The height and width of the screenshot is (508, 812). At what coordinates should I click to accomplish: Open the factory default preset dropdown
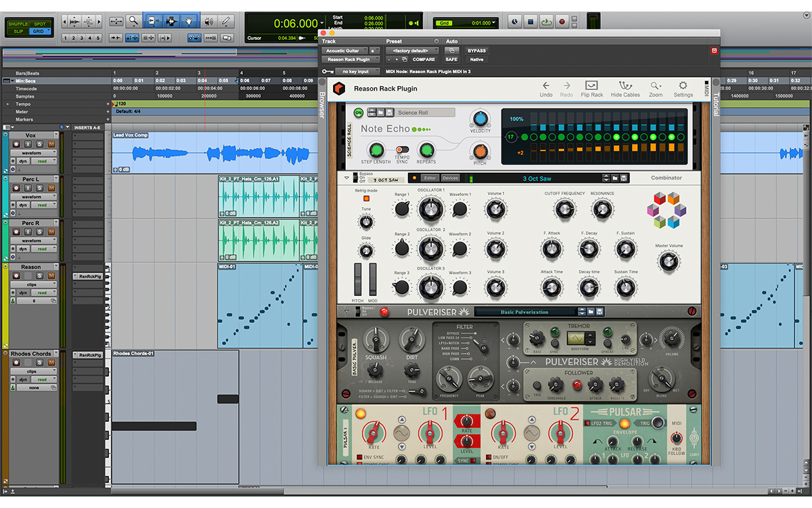pyautogui.click(x=412, y=51)
